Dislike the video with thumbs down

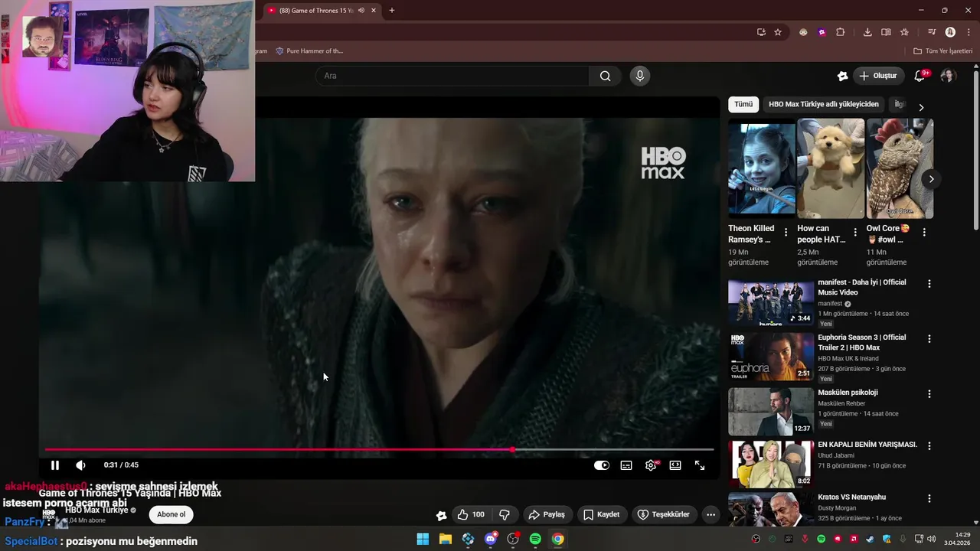coord(505,514)
